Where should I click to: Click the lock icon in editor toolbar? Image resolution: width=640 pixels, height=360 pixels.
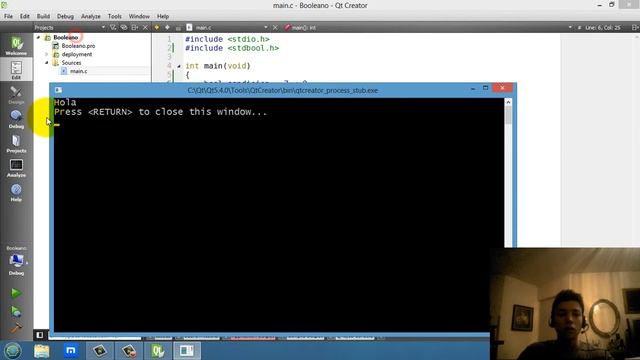pos(178,28)
